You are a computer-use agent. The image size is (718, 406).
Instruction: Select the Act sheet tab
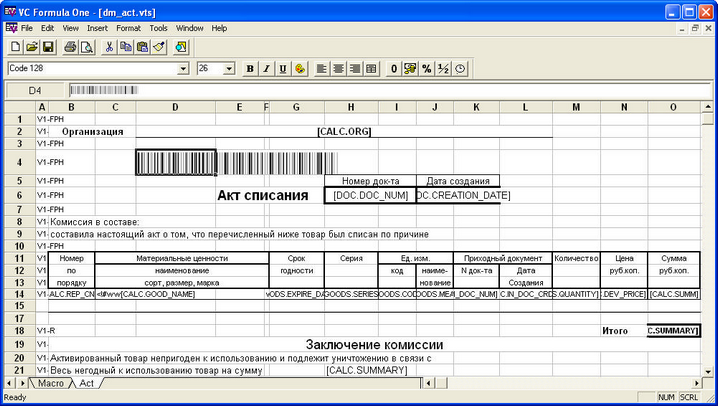click(x=87, y=383)
